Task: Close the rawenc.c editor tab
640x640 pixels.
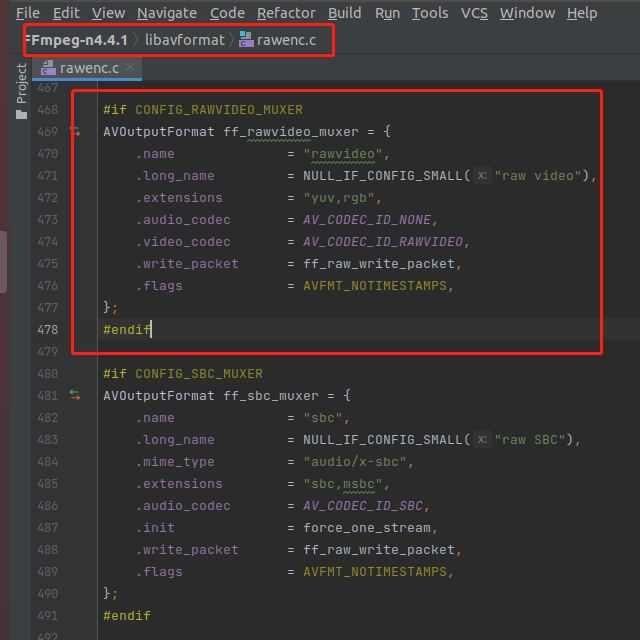Action: (130, 67)
